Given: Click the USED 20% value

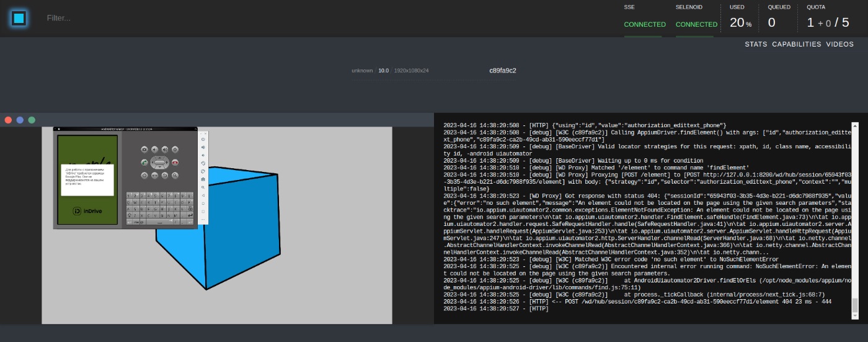Looking at the screenshot, I should coord(740,23).
